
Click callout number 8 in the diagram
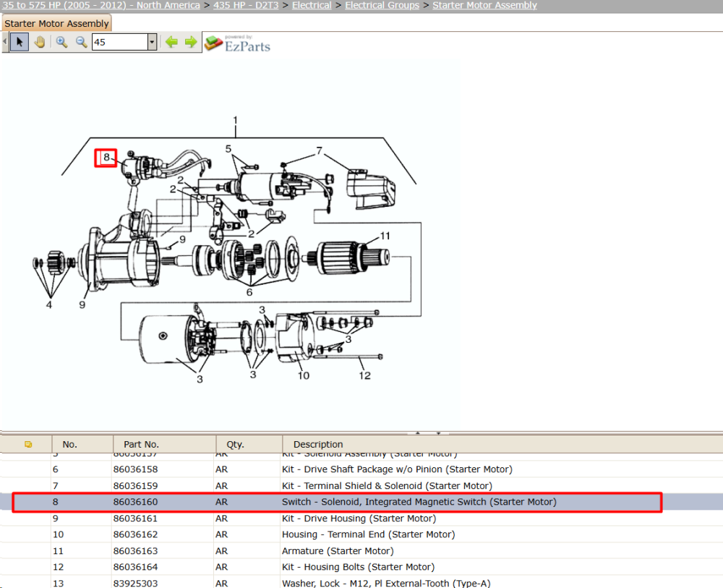[x=106, y=157]
